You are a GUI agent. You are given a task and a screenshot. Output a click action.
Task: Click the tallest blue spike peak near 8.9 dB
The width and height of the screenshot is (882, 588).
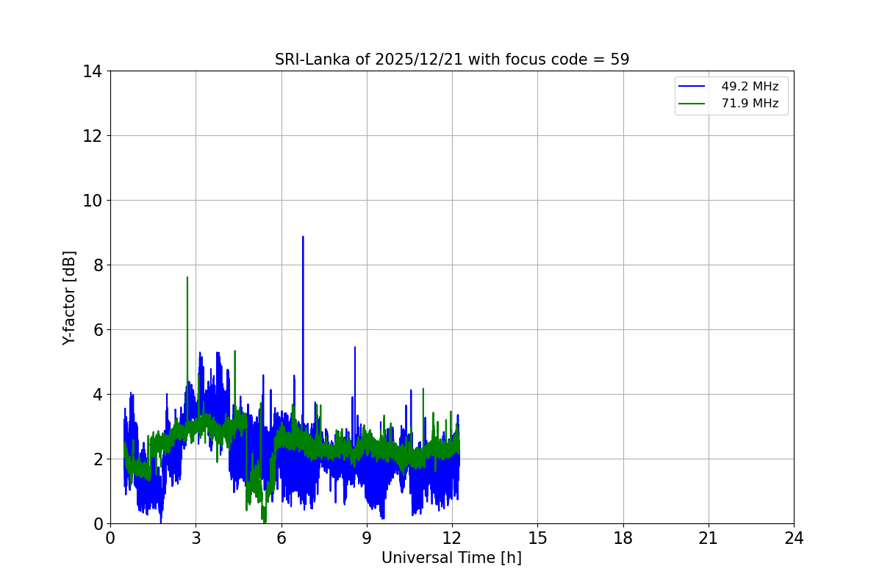pos(303,237)
